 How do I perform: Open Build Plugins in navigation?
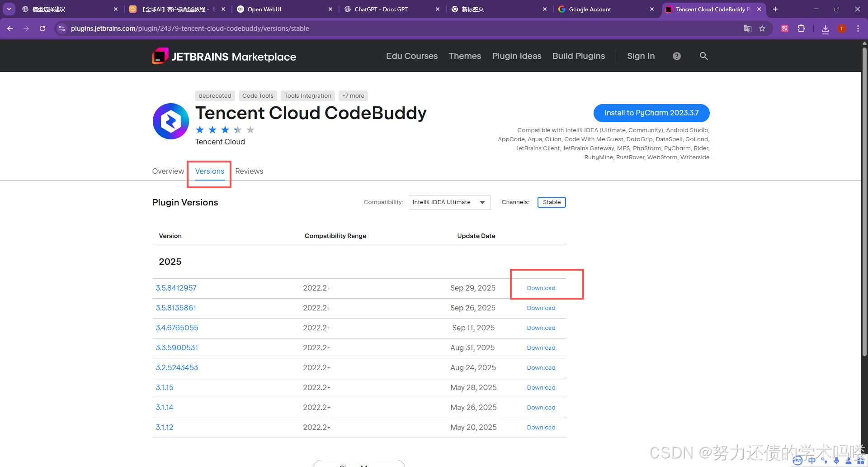tap(579, 56)
